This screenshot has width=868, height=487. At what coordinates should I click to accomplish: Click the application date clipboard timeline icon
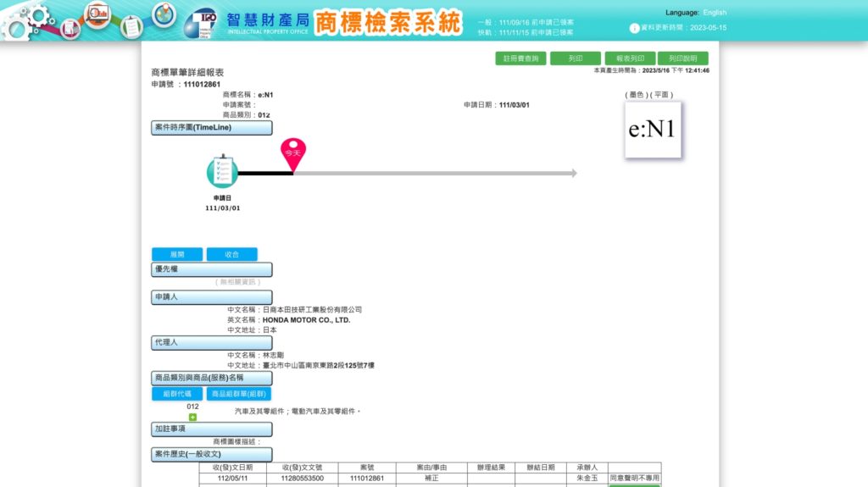223,171
